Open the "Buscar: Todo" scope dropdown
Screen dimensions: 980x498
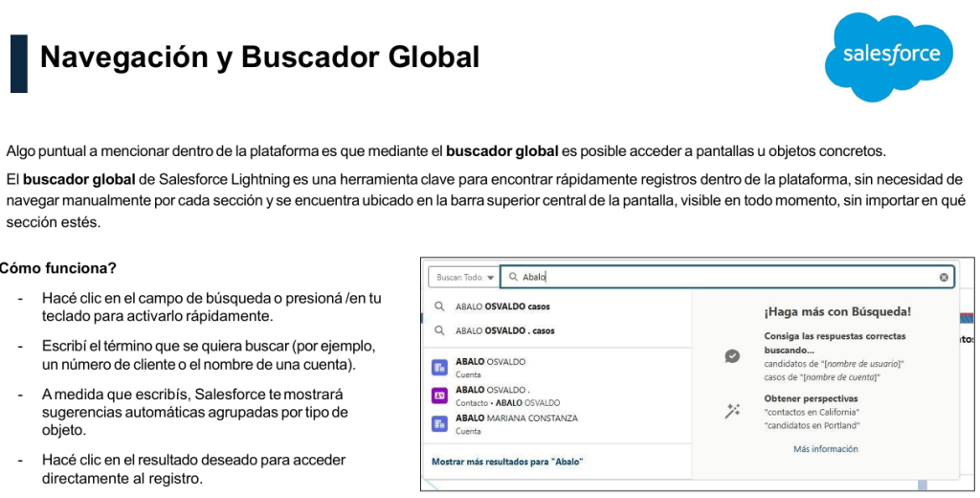[464, 277]
